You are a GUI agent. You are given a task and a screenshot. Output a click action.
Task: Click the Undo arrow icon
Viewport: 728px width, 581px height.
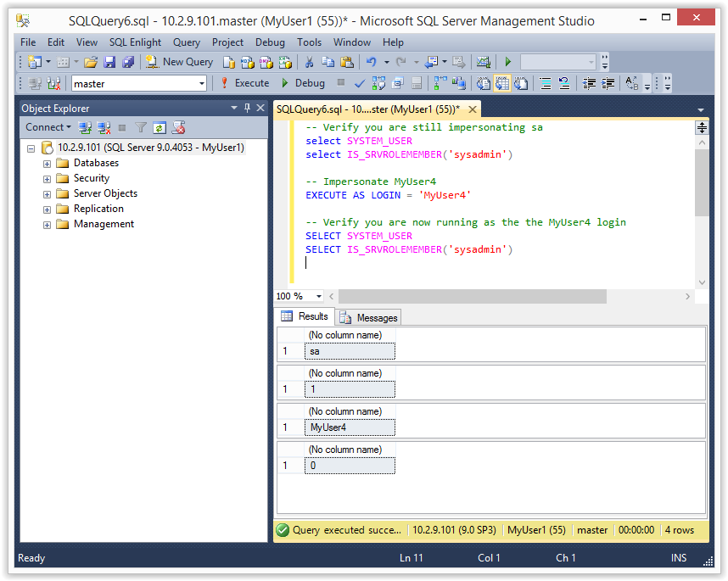(372, 62)
